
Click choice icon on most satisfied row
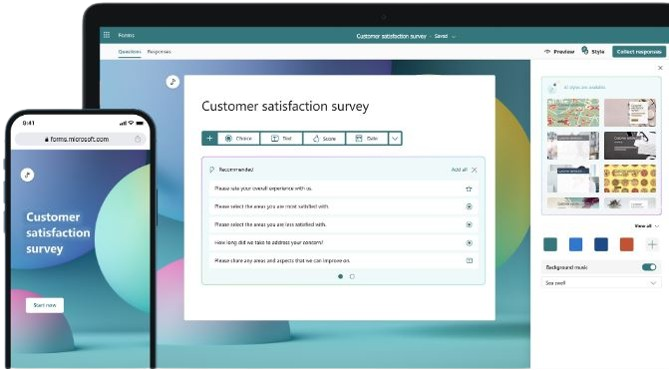click(469, 207)
